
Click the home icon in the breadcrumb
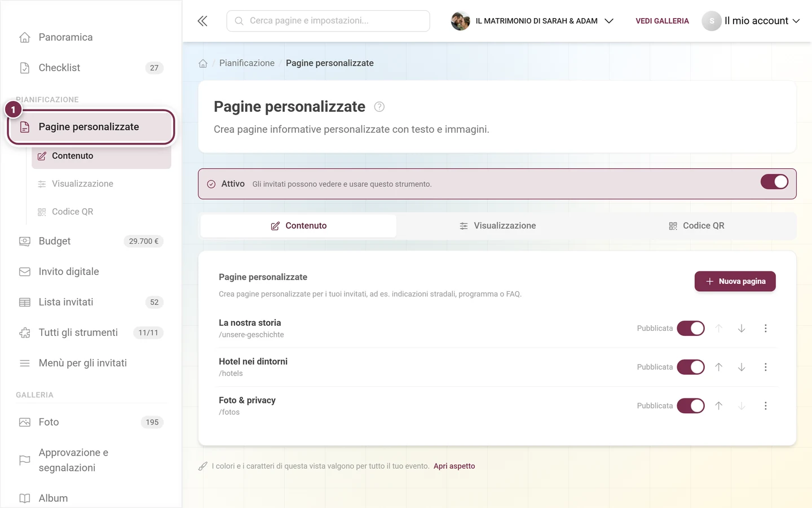coord(203,63)
